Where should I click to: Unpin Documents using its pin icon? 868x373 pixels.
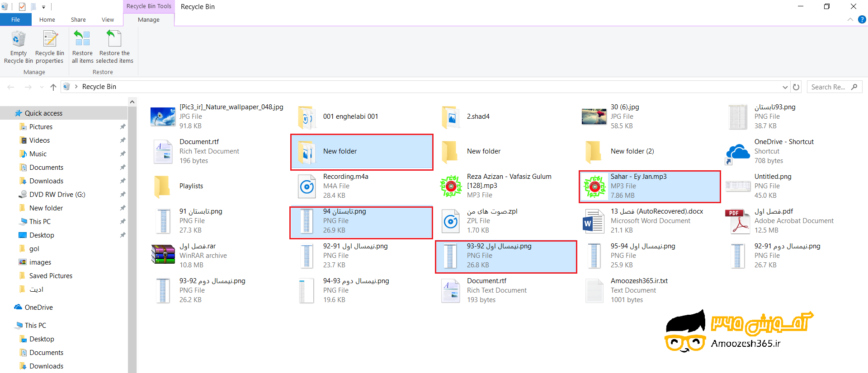coord(123,168)
